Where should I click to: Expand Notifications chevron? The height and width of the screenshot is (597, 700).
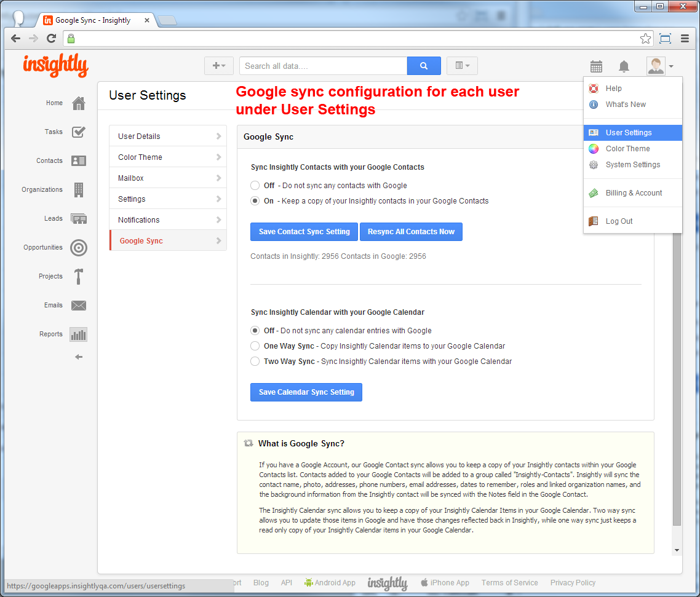pyautogui.click(x=219, y=220)
